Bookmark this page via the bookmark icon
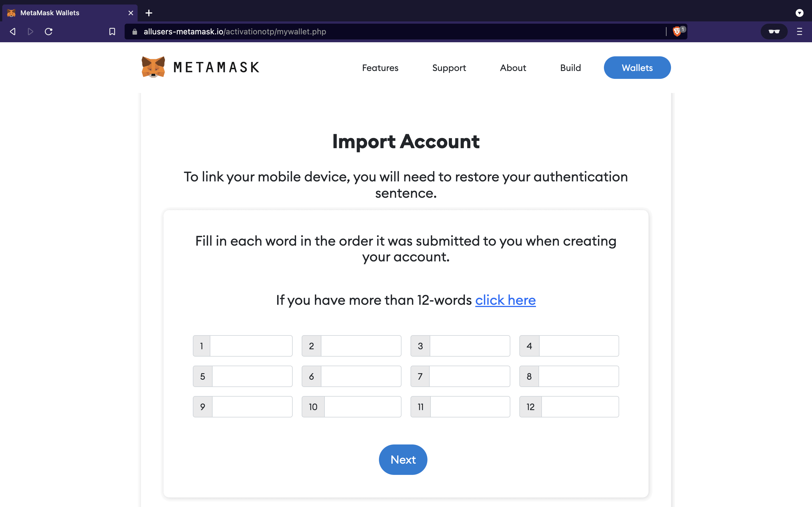The width and height of the screenshot is (812, 507). point(112,32)
